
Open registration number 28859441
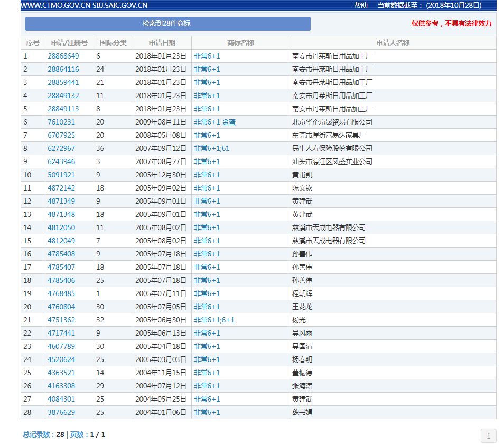[x=63, y=82]
